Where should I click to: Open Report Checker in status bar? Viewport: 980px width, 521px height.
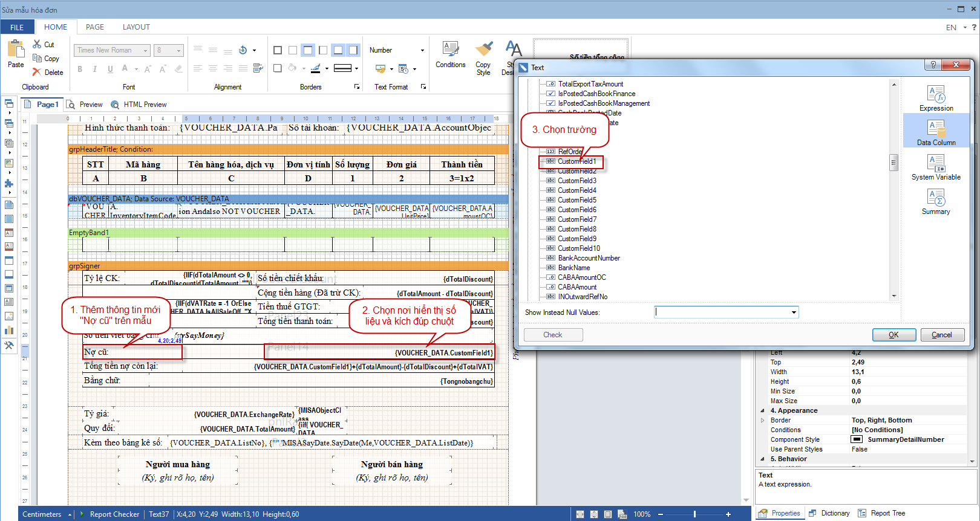(109, 514)
